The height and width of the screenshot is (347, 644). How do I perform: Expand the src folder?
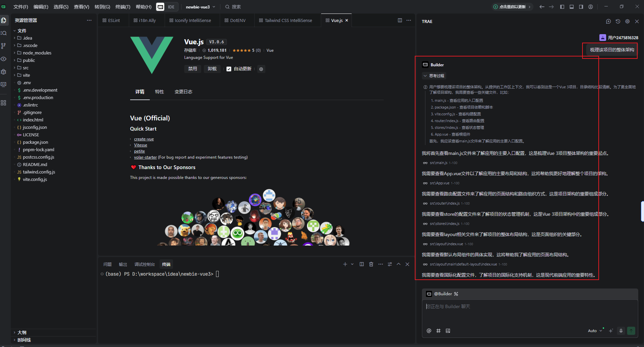point(26,68)
